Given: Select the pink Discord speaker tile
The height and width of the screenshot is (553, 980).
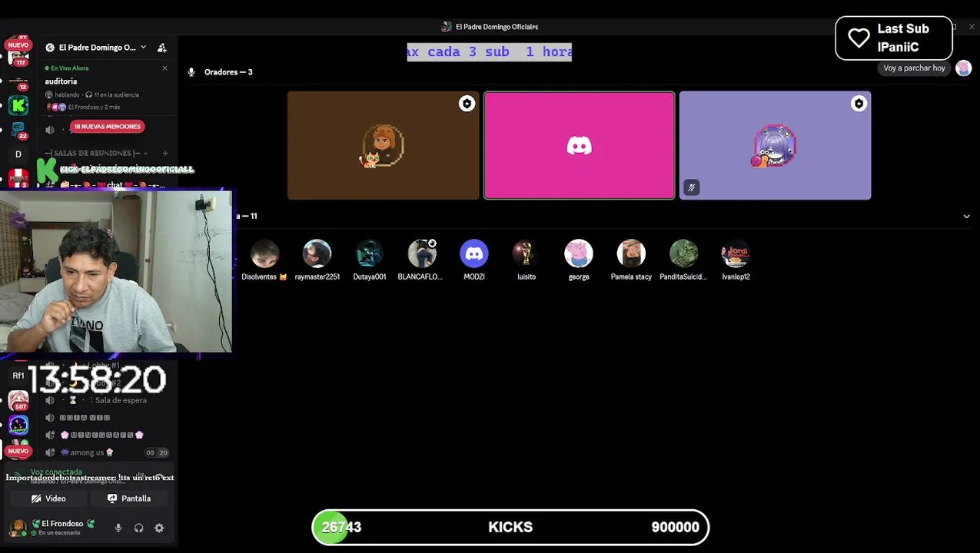Looking at the screenshot, I should click(x=580, y=145).
